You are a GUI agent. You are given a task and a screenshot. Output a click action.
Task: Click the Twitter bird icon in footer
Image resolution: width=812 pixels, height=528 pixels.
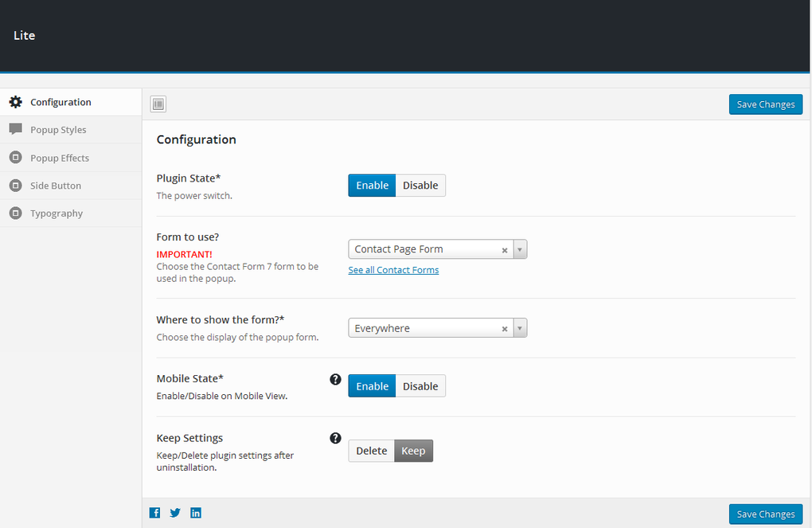click(x=174, y=512)
